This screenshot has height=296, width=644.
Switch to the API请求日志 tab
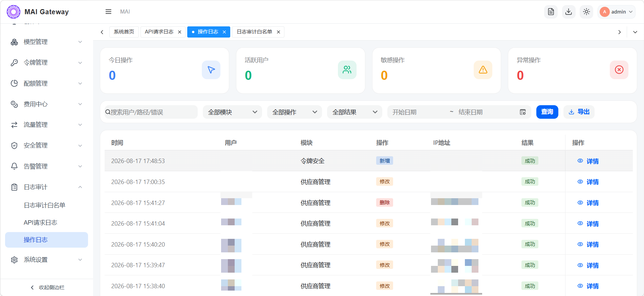[159, 32]
